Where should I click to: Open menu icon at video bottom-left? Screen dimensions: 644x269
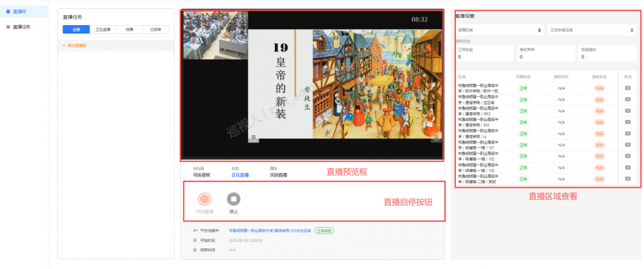(254, 137)
